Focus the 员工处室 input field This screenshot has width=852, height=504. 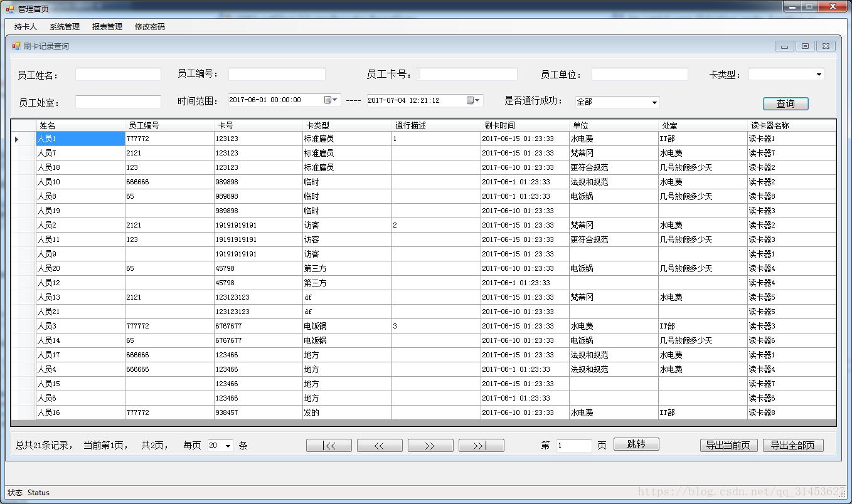pyautogui.click(x=118, y=102)
